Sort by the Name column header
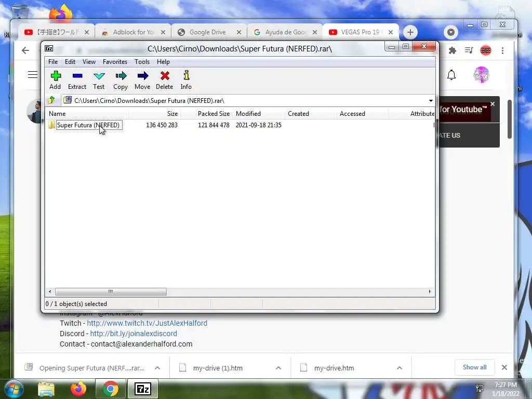Image resolution: width=532 pixels, height=399 pixels. point(87,114)
